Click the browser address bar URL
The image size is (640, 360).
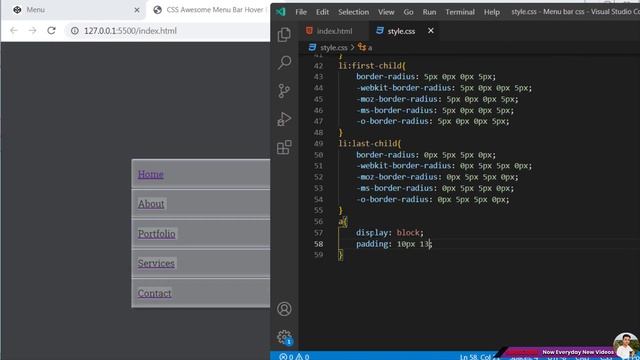130,31
